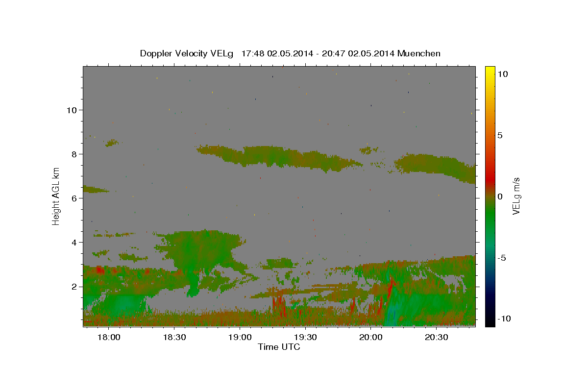Click the colorbar value -5

click(502, 258)
